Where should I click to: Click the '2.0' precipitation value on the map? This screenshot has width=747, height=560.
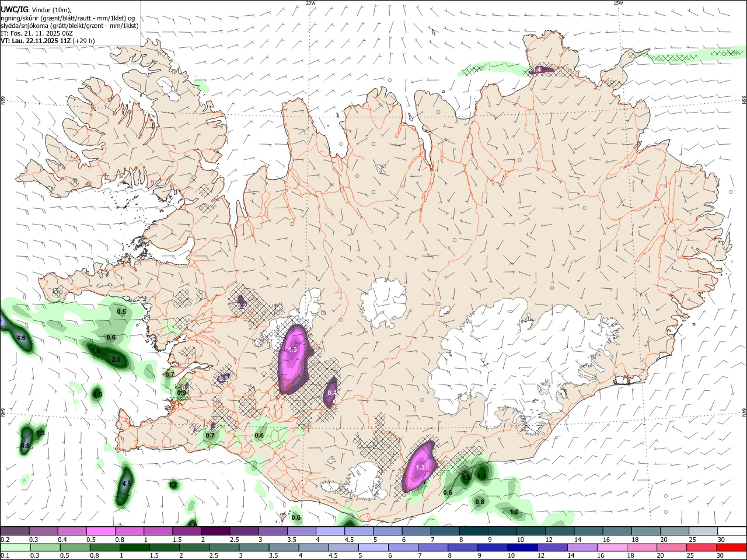[x=116, y=360]
